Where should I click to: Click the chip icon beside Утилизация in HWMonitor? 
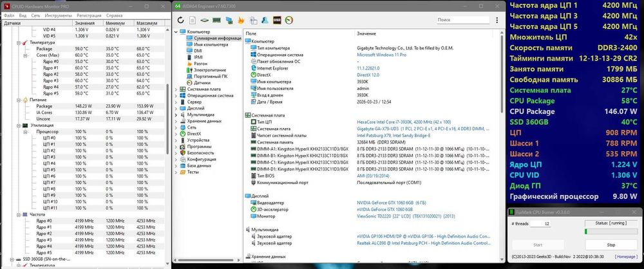point(24,125)
